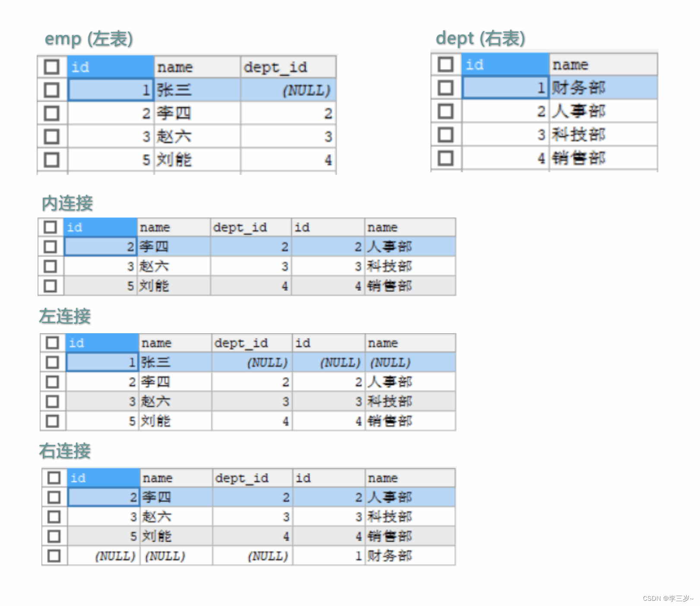Tick the 张三 row checkbox in emp table
The width and height of the screenshot is (700, 606).
[51, 90]
